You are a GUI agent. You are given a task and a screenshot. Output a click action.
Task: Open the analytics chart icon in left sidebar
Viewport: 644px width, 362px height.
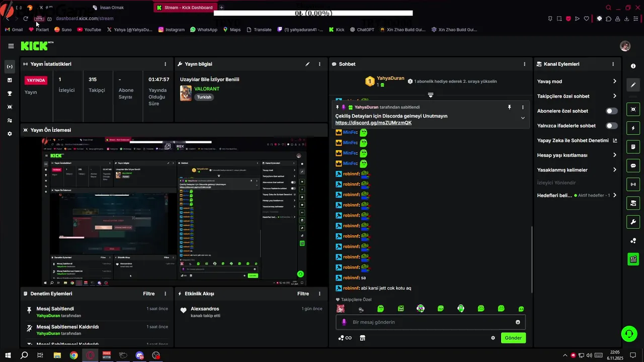point(10,80)
